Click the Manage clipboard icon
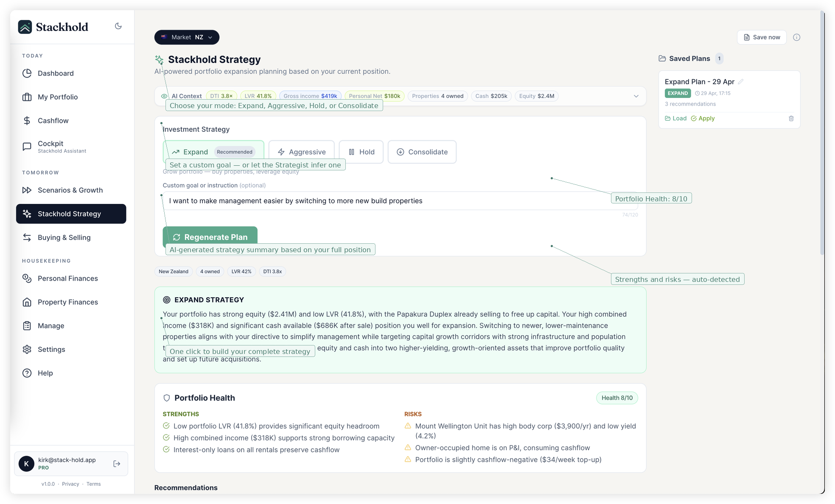The width and height of the screenshot is (835, 504). (27, 326)
